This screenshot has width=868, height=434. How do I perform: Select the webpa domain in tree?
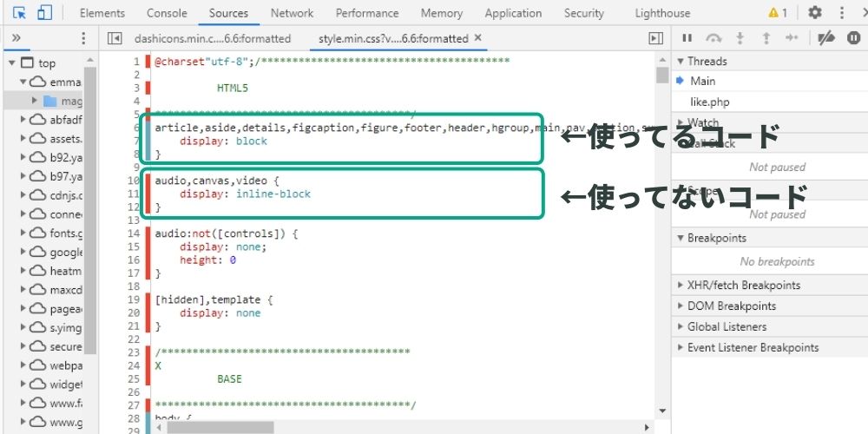point(66,365)
